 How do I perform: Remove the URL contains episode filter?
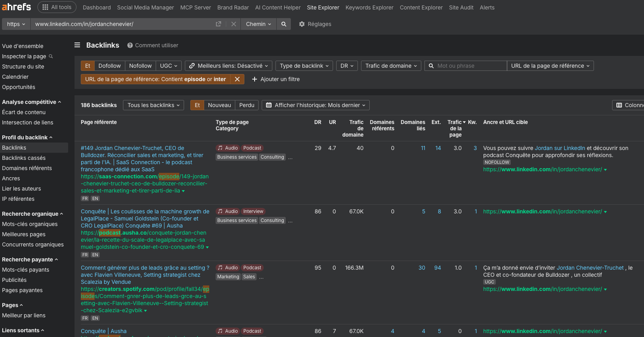click(237, 79)
